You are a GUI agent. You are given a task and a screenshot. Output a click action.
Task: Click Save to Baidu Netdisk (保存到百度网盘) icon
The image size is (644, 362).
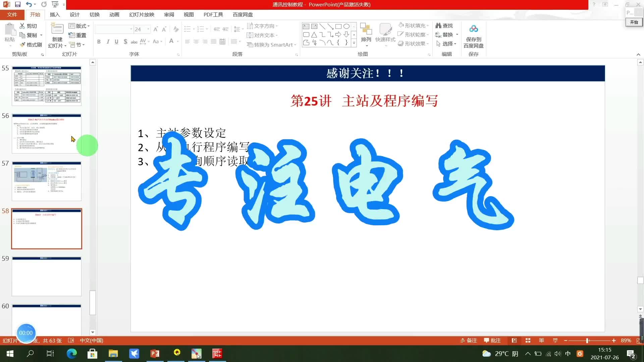[474, 29]
